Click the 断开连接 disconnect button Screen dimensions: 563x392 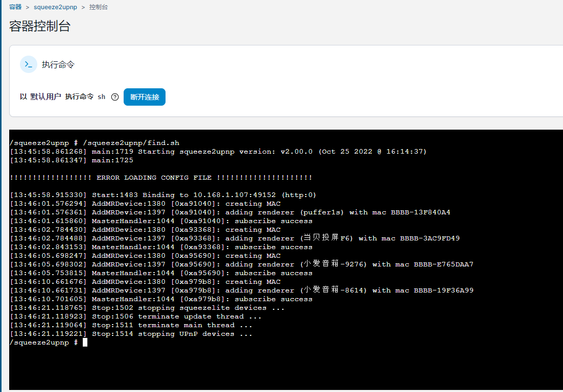pos(145,97)
